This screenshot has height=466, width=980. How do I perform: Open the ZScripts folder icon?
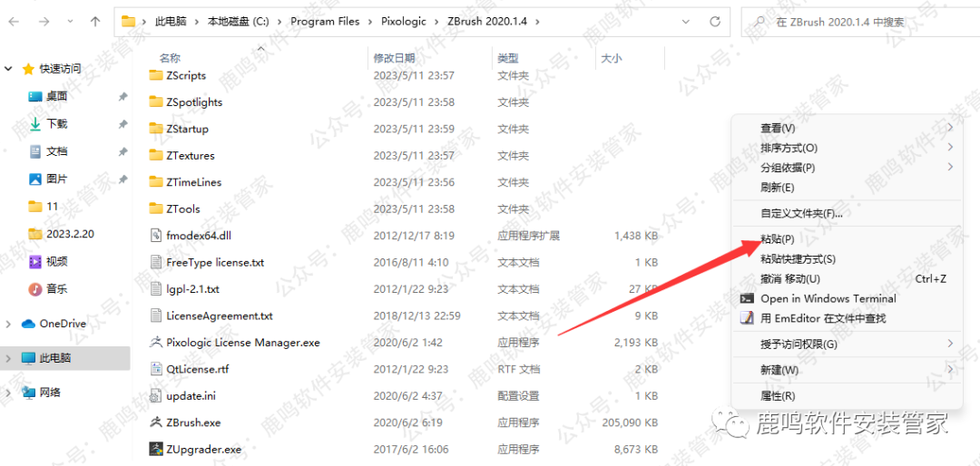tap(156, 76)
